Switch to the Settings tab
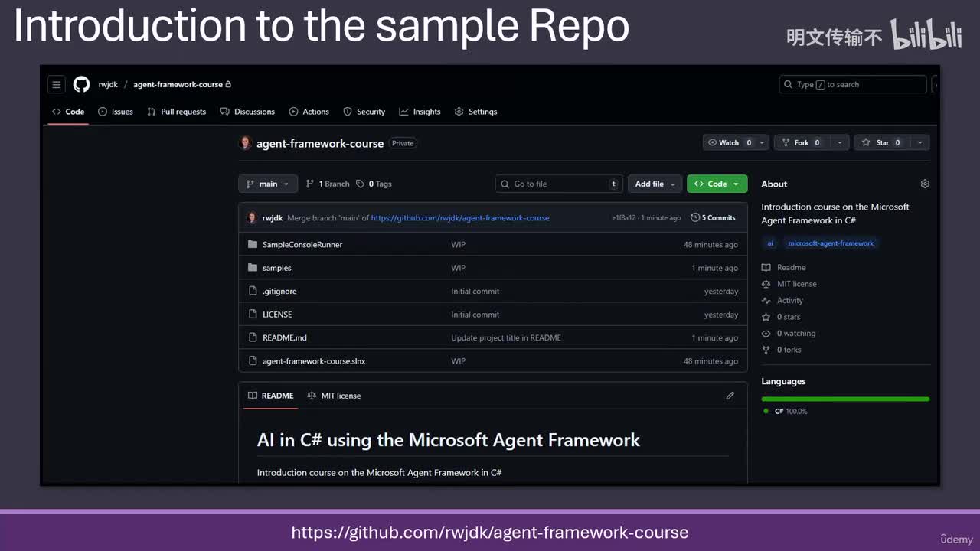The image size is (980, 551). (x=475, y=112)
